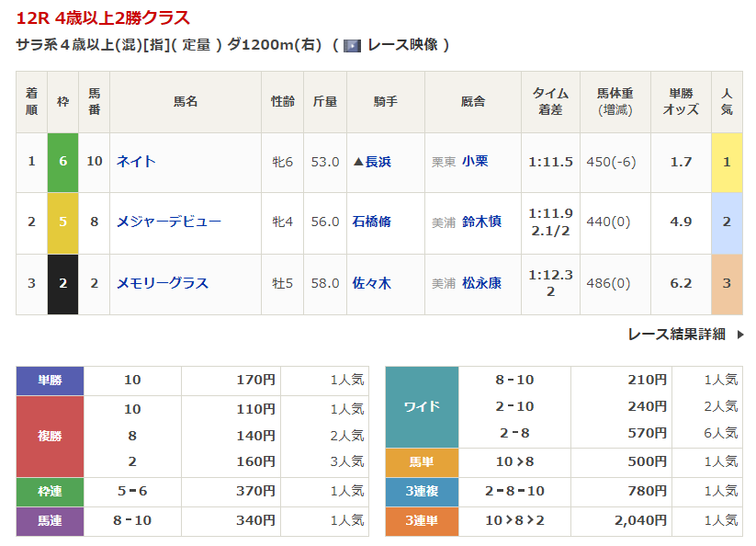Open horse メジャーデビュー profile link
This screenshot has height=546, width=756.
click(x=168, y=222)
